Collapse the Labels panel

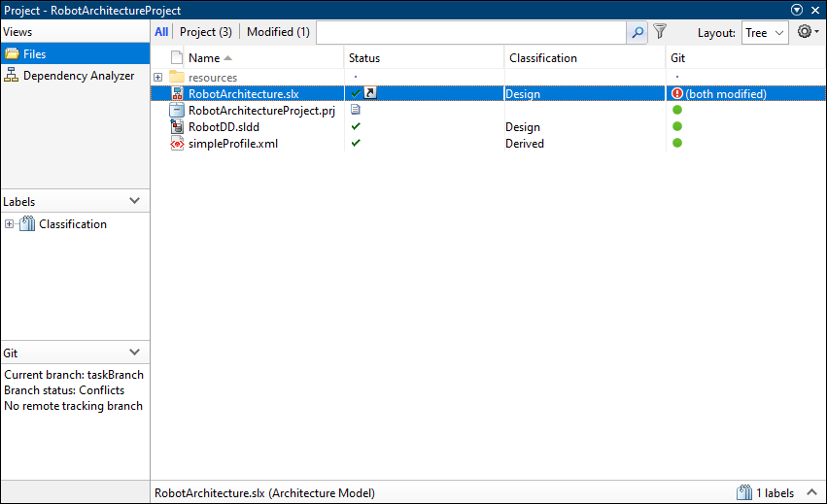point(135,201)
